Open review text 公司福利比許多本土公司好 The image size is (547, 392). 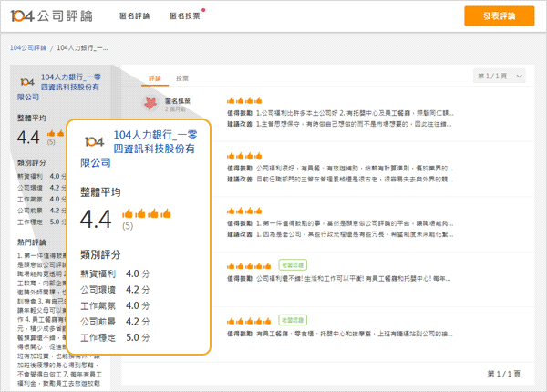pos(355,113)
